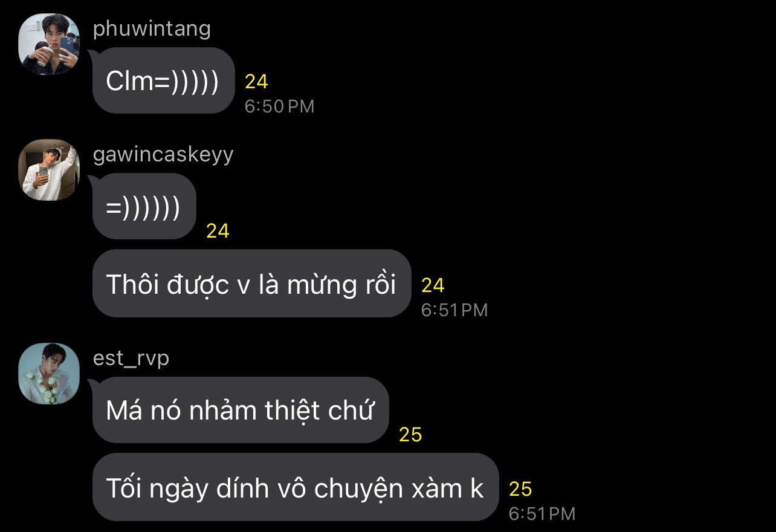The image size is (776, 532).
Task: Click the yellow 24 beside "=))))))" bubble
Action: 218,231
